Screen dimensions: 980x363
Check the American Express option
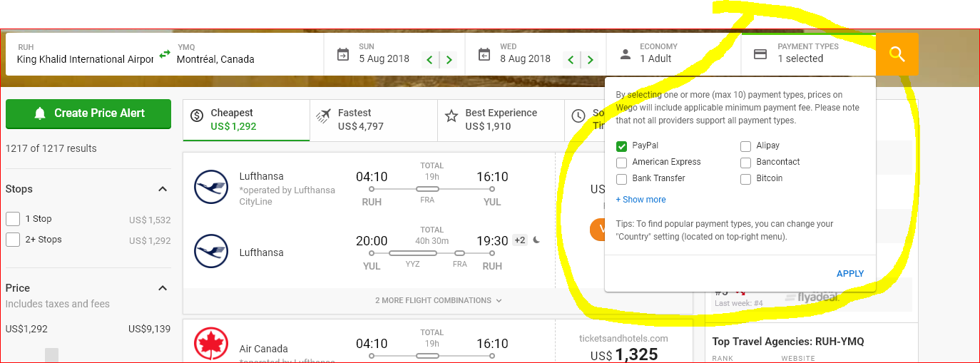pos(622,163)
